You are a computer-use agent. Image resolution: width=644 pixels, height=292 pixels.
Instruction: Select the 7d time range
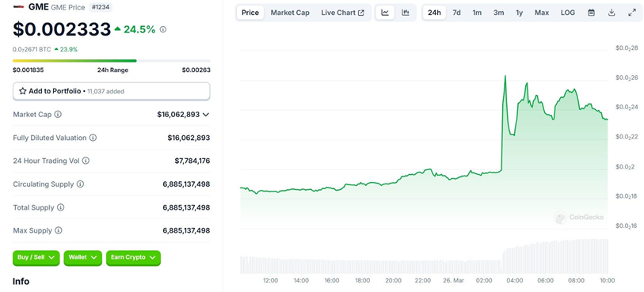point(456,13)
